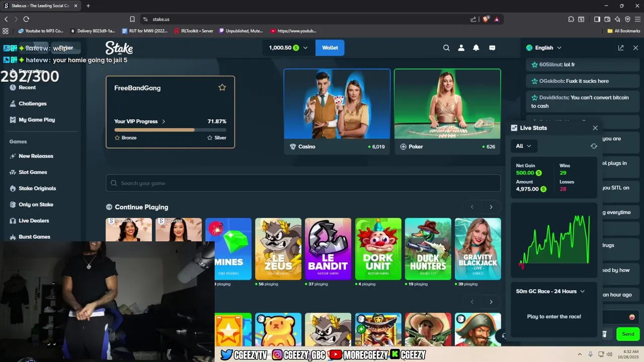Pop out the chat panel
The width and height of the screenshot is (644, 362).
(x=621, y=48)
